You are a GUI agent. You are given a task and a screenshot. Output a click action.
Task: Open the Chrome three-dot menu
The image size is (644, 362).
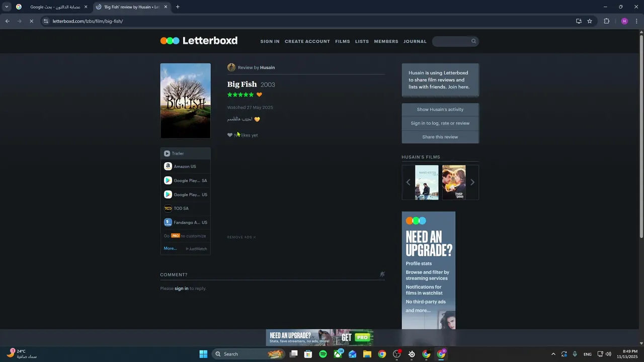[637, 21]
